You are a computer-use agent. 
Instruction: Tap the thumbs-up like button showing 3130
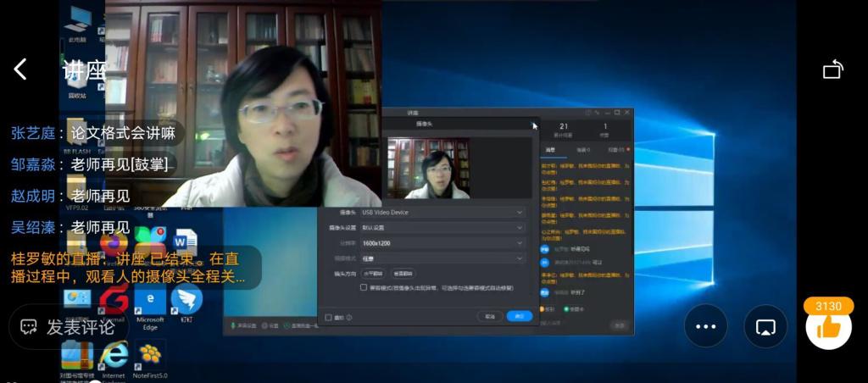[x=828, y=326]
